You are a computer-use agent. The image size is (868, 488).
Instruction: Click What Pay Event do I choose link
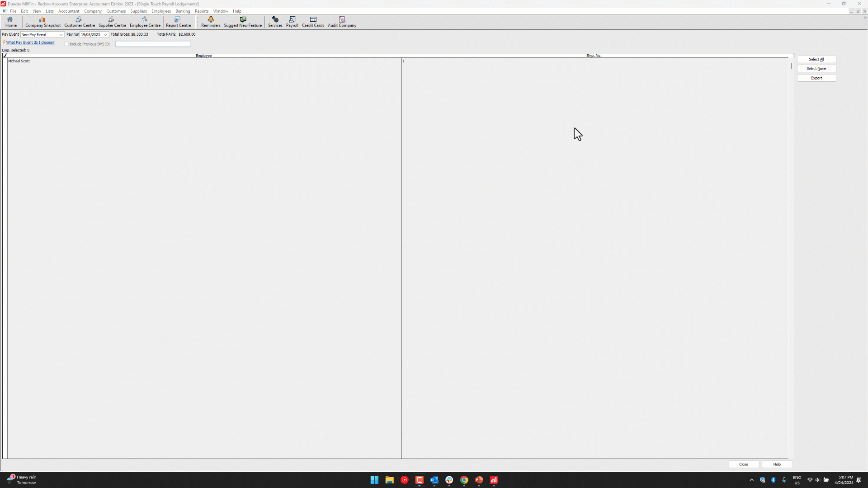click(x=30, y=42)
